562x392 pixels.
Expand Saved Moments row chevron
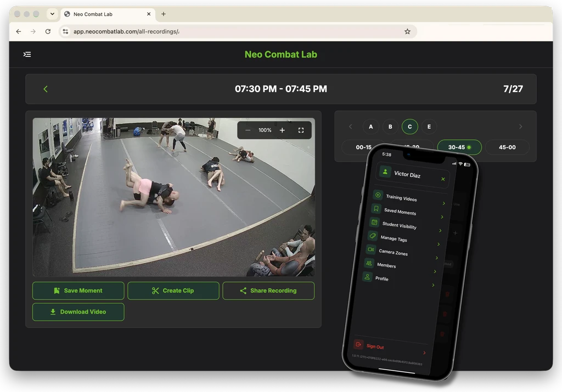(x=442, y=217)
